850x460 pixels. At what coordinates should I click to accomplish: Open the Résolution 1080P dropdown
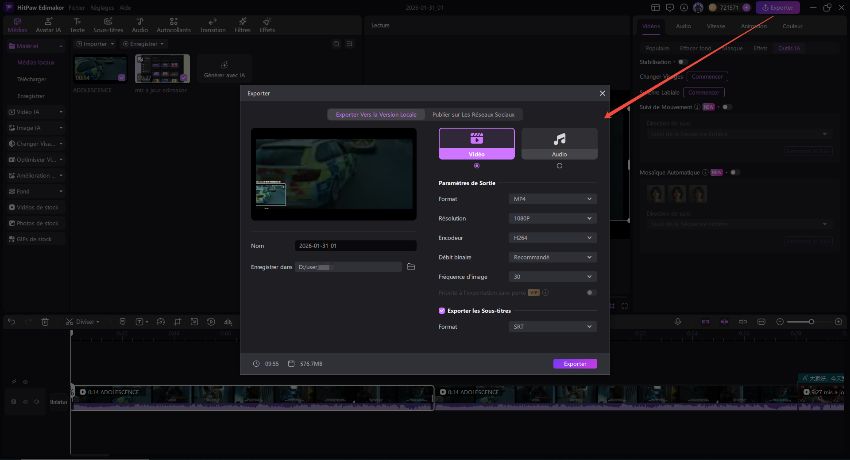tap(552, 218)
